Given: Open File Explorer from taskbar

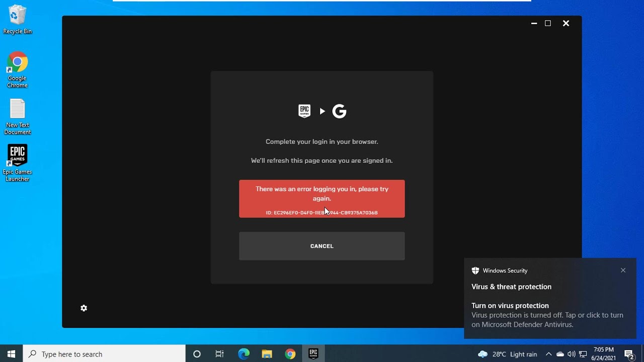Looking at the screenshot, I should (267, 354).
